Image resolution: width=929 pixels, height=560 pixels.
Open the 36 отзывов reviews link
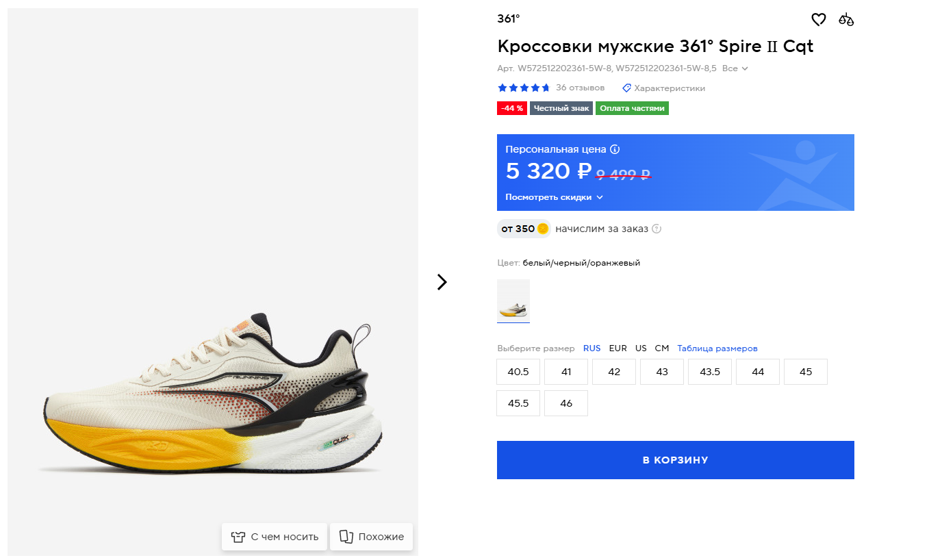point(580,88)
